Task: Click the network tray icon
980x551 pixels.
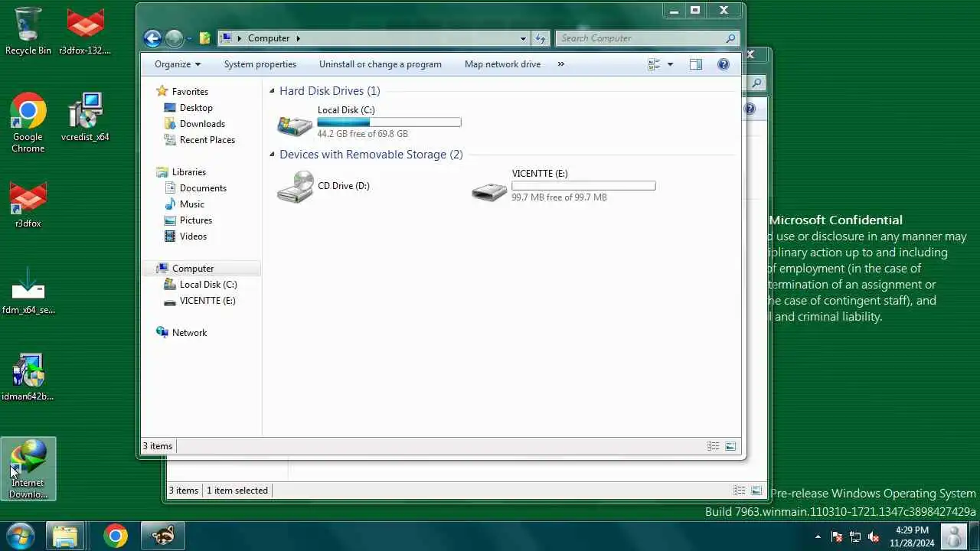Action: [x=855, y=536]
